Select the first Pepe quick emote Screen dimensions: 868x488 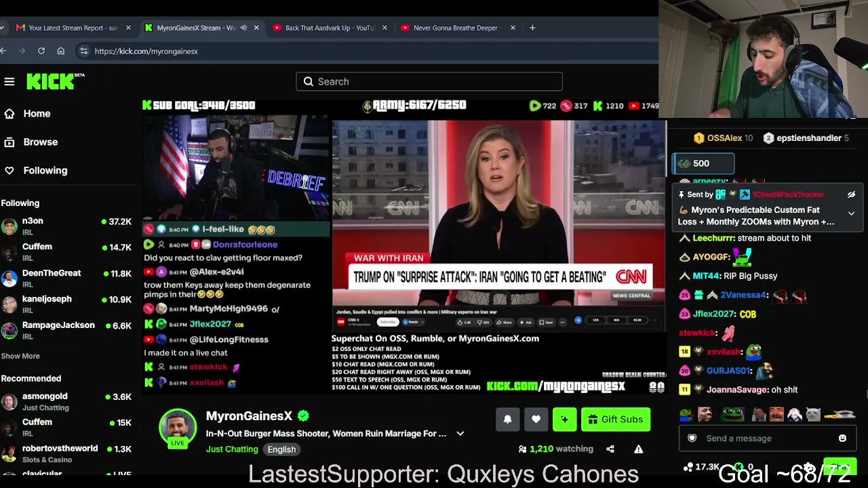pyautogui.click(x=687, y=414)
